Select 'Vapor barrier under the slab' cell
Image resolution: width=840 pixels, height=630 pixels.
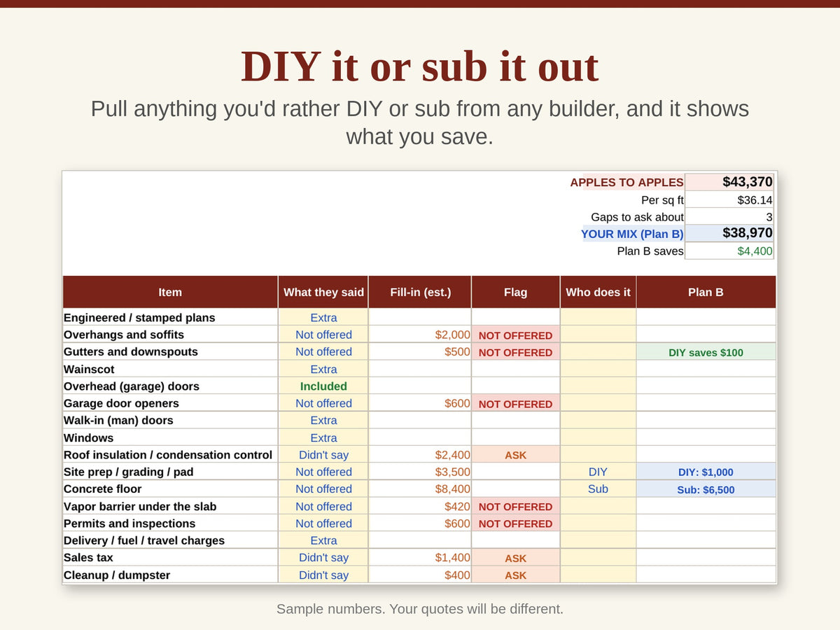170,506
